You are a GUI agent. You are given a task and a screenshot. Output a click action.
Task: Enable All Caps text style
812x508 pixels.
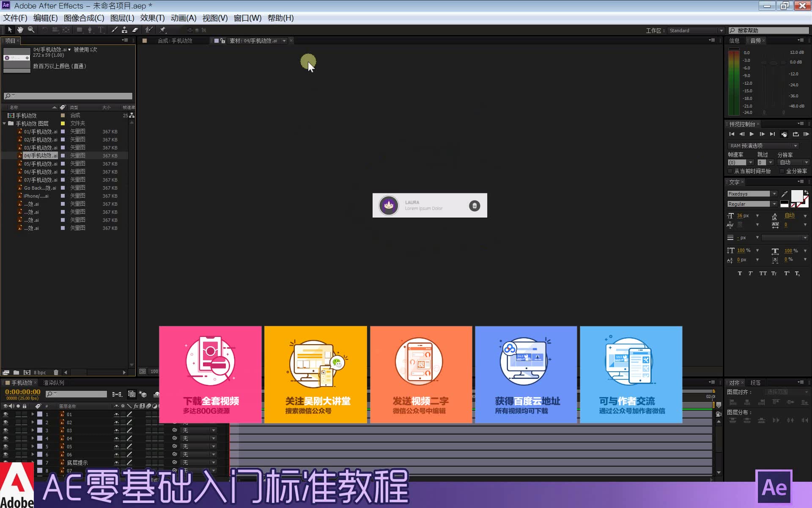click(763, 273)
